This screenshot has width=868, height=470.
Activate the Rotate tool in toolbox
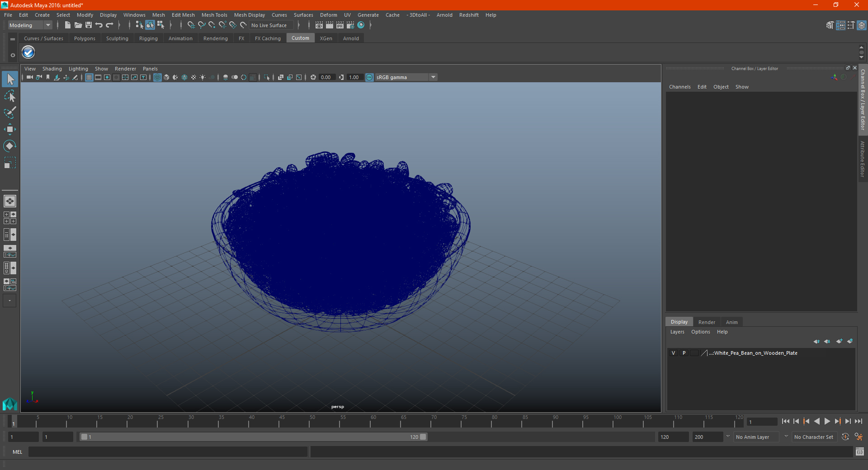pyautogui.click(x=10, y=146)
